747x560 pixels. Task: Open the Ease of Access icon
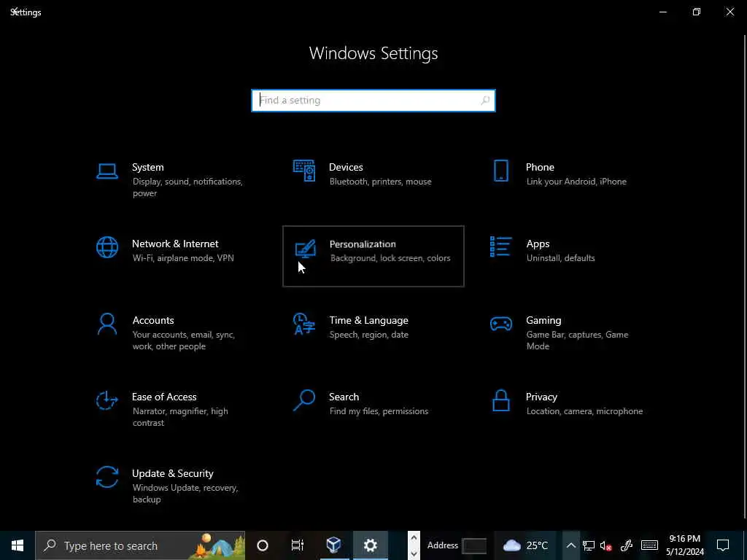coord(107,400)
